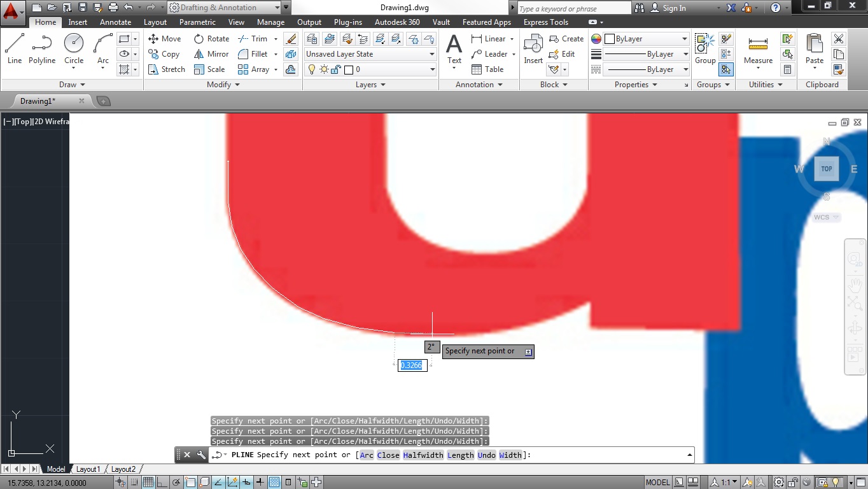Click the Stretch command
Image resolution: width=868 pixels, height=489 pixels.
167,69
